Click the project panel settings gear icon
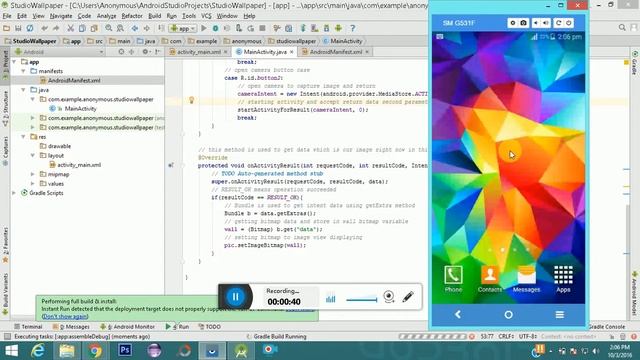Screen dimensions: 640x360 [x=145, y=52]
